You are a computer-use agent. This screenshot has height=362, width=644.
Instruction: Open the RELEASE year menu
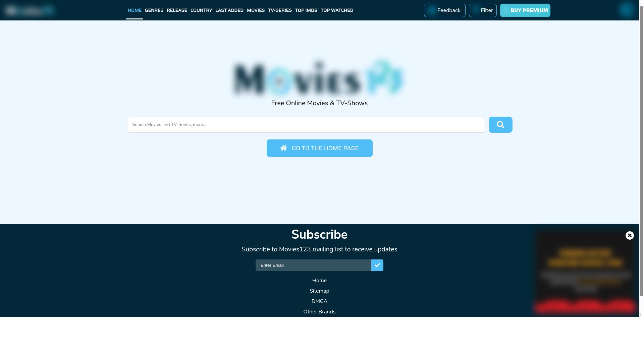177,10
